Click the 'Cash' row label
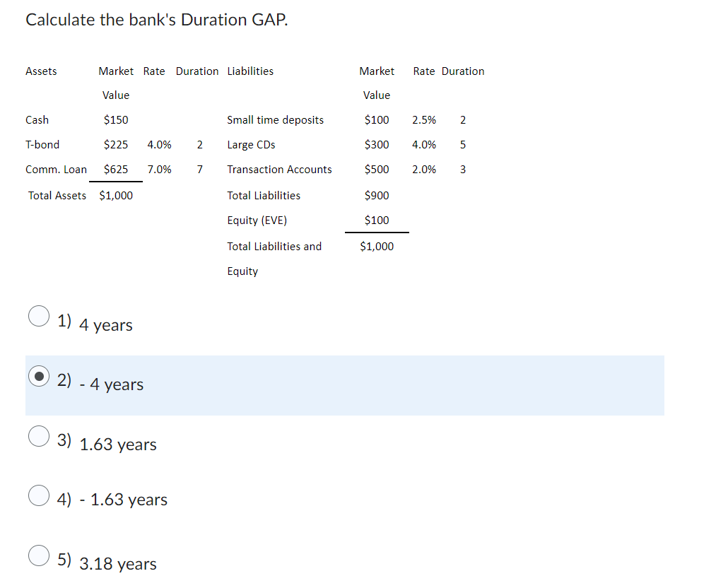This screenshot has width=728, height=588. coord(37,119)
